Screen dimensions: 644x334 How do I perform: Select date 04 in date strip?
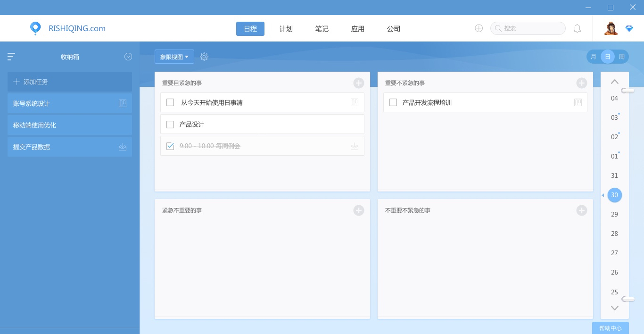pyautogui.click(x=614, y=98)
